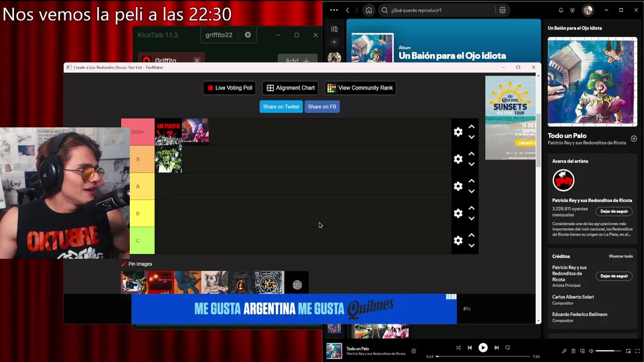Skip to next track in Spotify
Screen dimensions: 644x362
point(497,347)
